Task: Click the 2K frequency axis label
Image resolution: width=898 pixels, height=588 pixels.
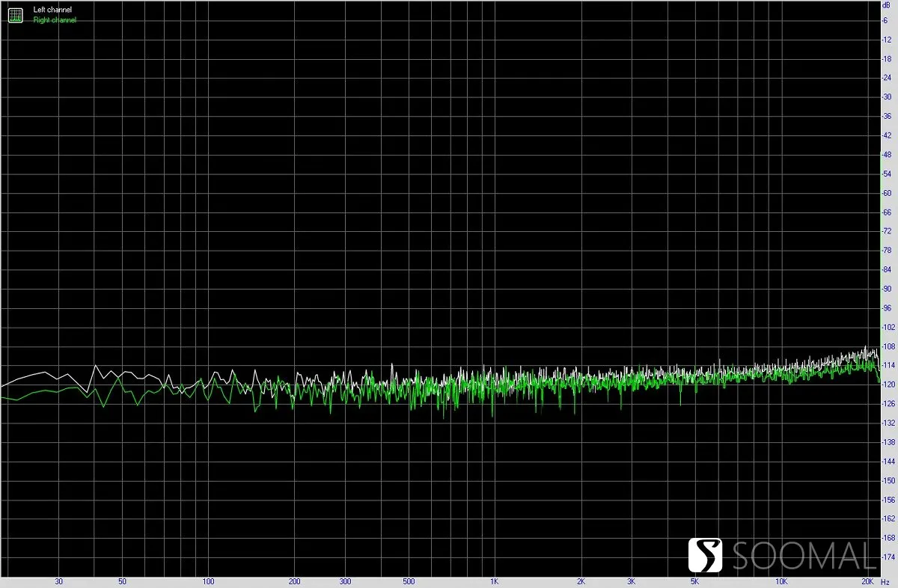Action: (x=580, y=581)
